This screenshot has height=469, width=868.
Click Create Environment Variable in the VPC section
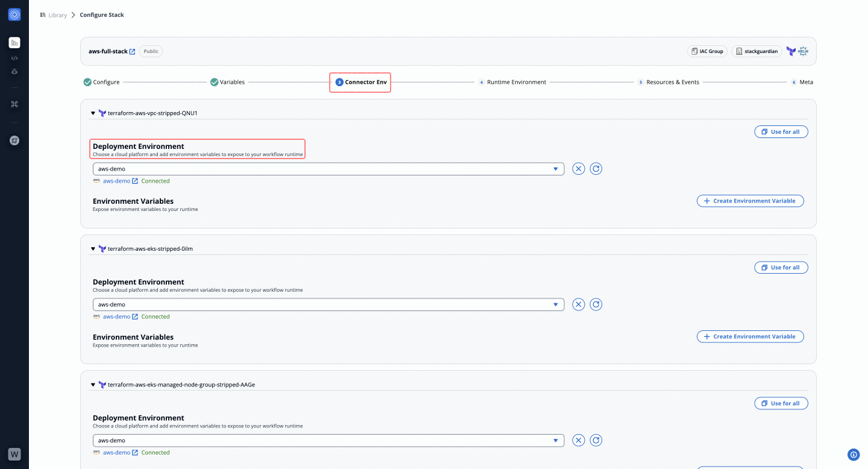[x=750, y=201]
